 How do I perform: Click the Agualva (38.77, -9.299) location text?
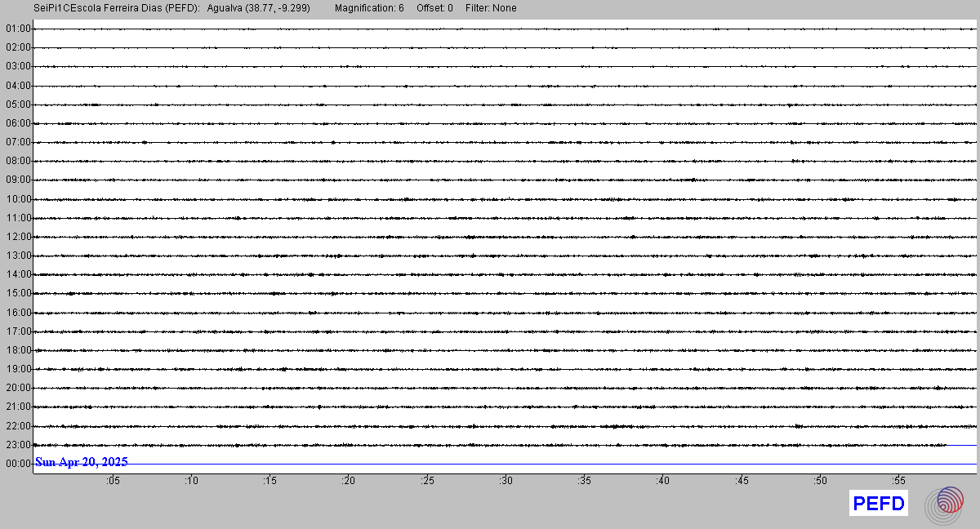tap(259, 8)
